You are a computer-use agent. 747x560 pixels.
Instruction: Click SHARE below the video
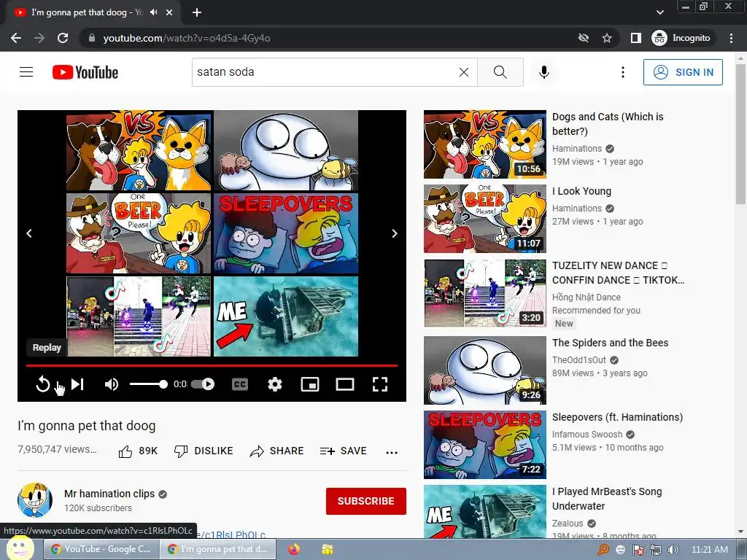pos(276,451)
